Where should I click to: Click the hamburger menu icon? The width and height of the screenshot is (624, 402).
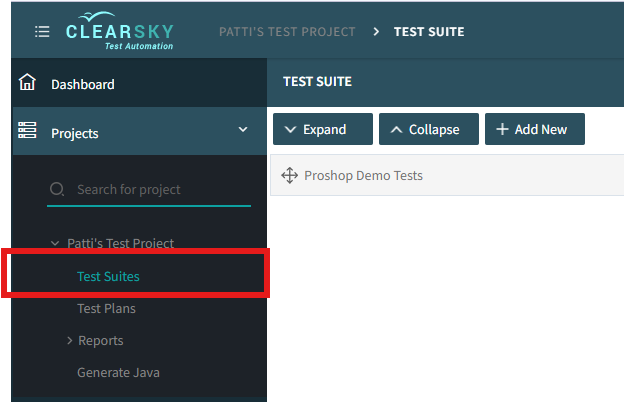pyautogui.click(x=42, y=31)
